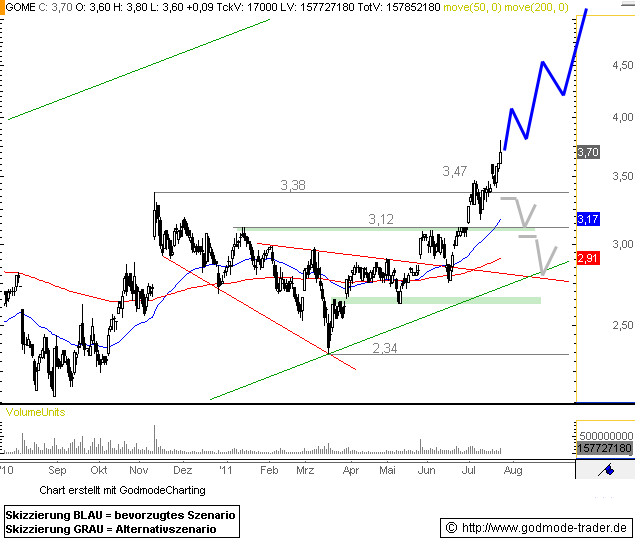The image size is (635, 539).
Task: Click the Feb label on time axis
Action: click(269, 470)
